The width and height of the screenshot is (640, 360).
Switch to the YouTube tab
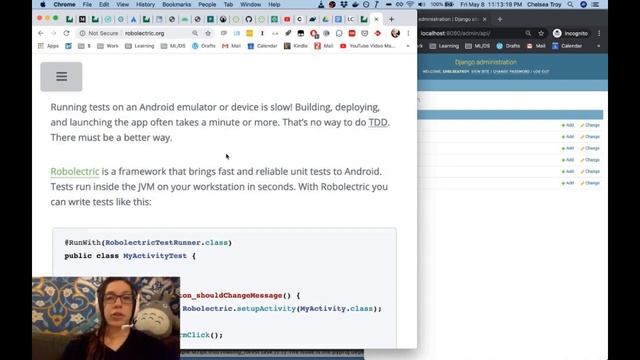[287, 19]
